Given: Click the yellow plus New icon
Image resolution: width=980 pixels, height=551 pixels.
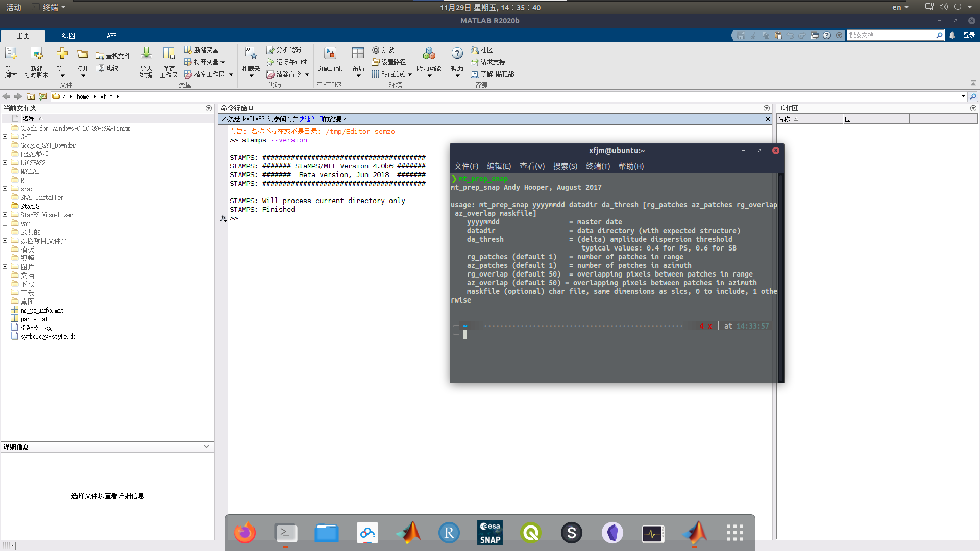Looking at the screenshot, I should pos(62,54).
